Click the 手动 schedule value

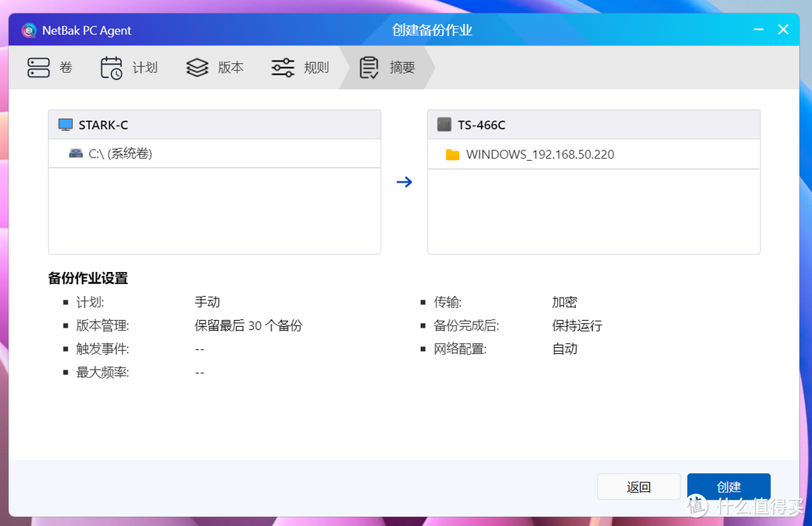click(207, 302)
